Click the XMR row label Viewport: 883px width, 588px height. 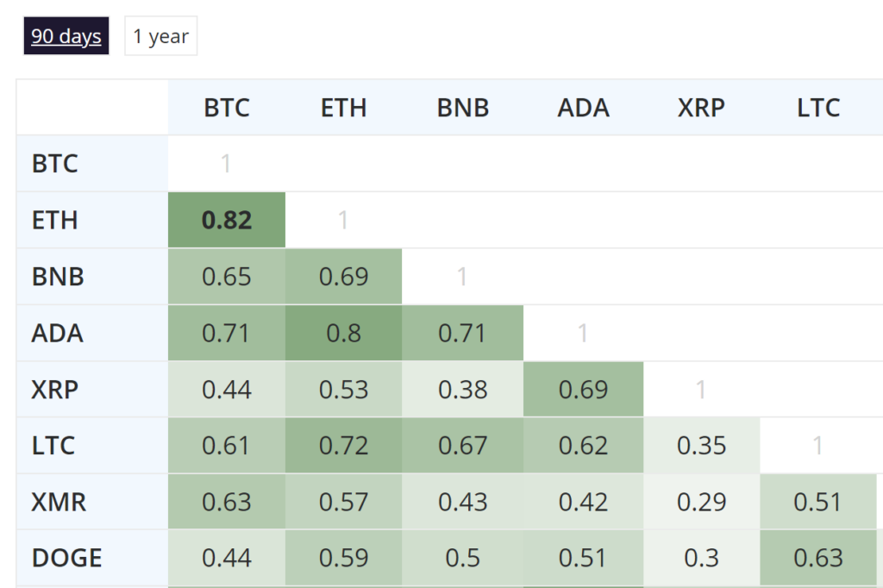pos(92,502)
